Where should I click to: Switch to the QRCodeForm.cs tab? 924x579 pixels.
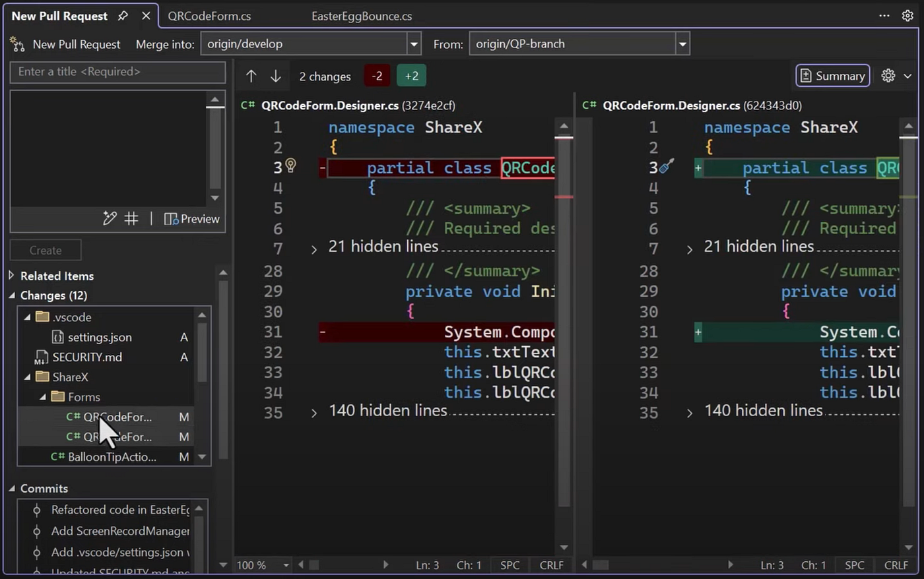click(209, 16)
